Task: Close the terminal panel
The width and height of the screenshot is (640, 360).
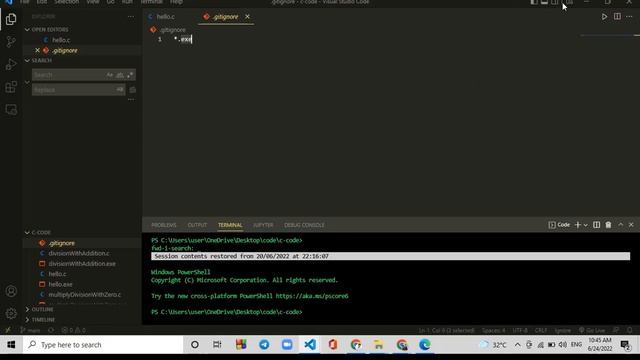Action: pyautogui.click(x=631, y=225)
